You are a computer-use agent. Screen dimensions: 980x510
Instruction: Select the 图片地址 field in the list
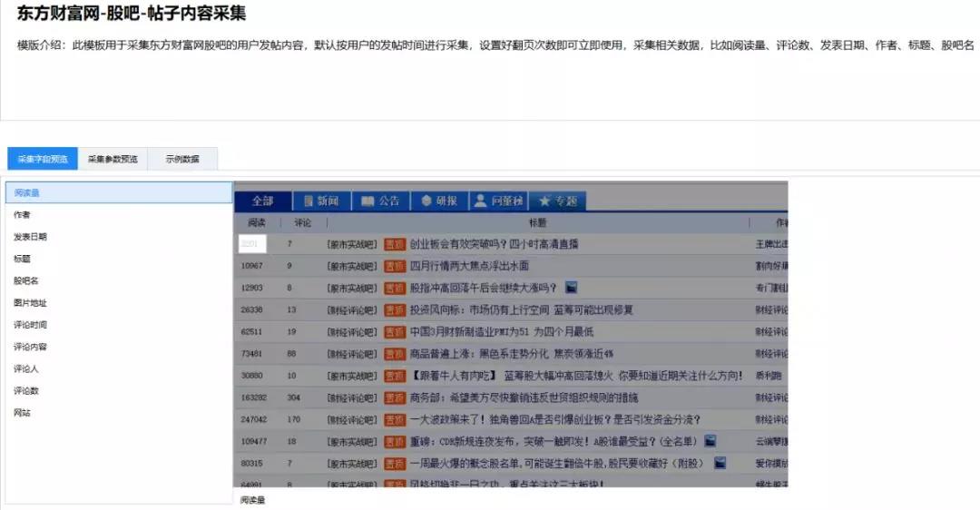pos(119,302)
